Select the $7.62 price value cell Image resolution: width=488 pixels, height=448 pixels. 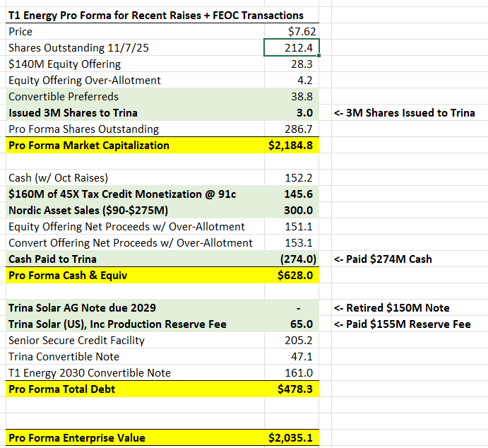pos(302,31)
